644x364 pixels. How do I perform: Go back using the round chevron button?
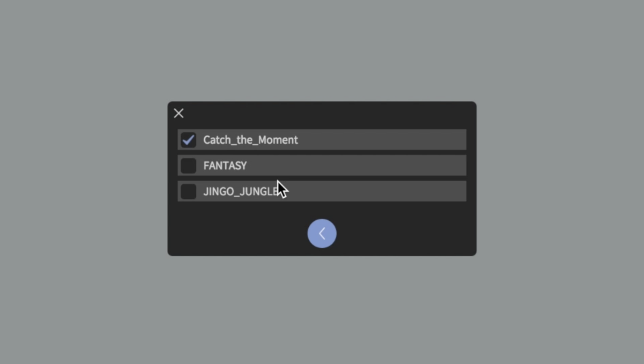322,233
